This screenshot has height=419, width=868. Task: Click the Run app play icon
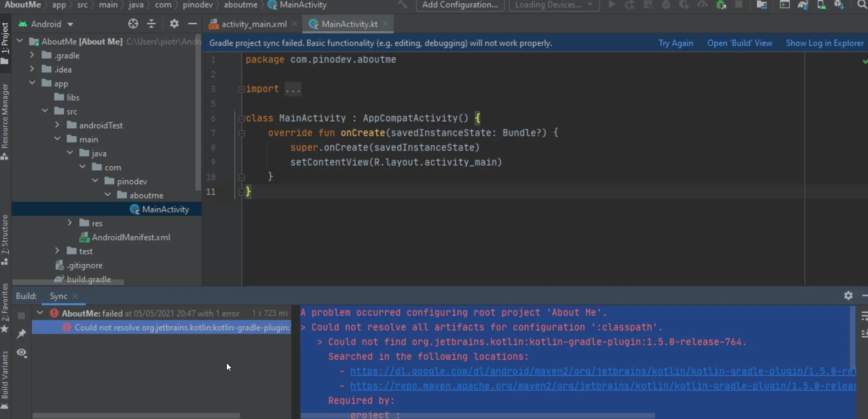[x=612, y=5]
